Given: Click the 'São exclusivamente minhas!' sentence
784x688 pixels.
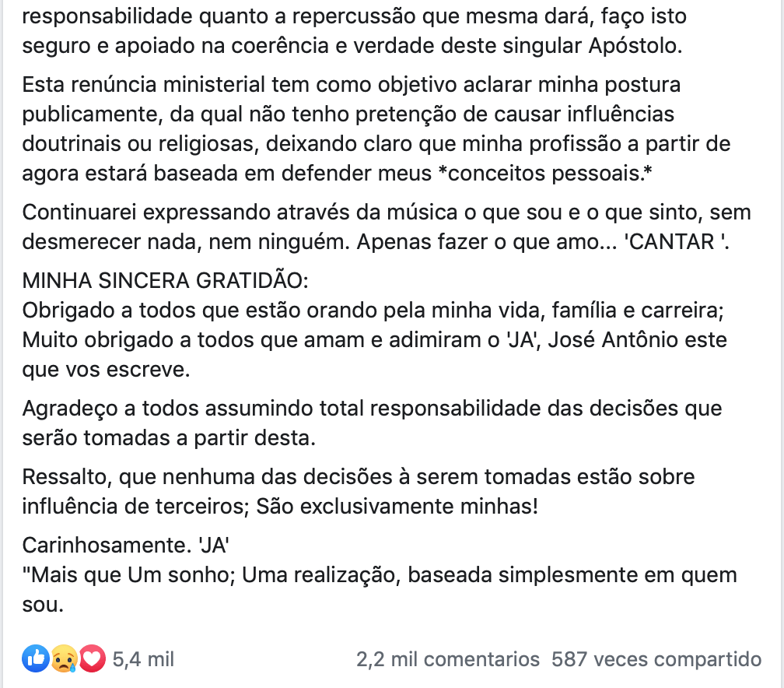Looking at the screenshot, I should pos(397,507).
